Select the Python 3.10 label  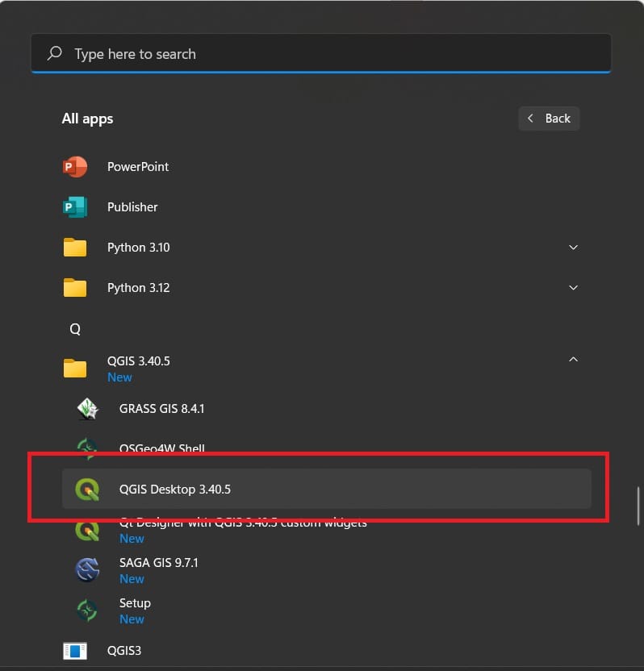[x=138, y=248]
